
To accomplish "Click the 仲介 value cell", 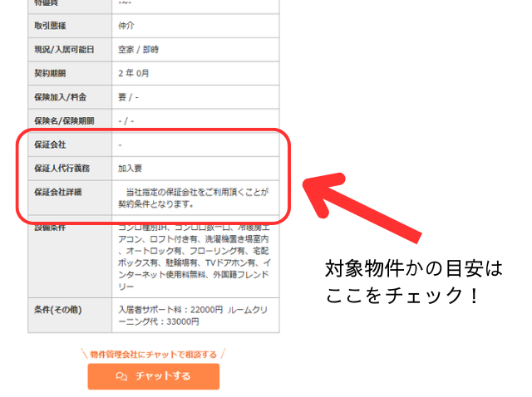I will click(x=126, y=26).
